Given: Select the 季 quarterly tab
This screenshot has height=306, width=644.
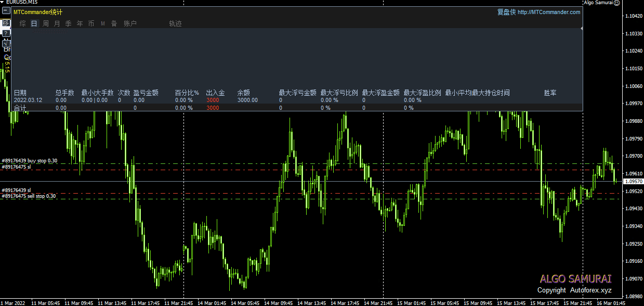Looking at the screenshot, I should [69, 23].
